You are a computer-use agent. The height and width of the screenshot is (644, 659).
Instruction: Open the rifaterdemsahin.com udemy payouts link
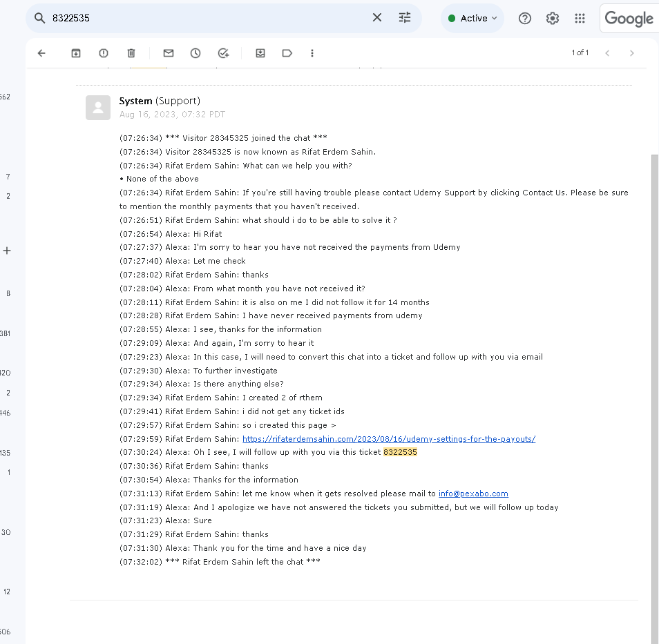pos(389,439)
